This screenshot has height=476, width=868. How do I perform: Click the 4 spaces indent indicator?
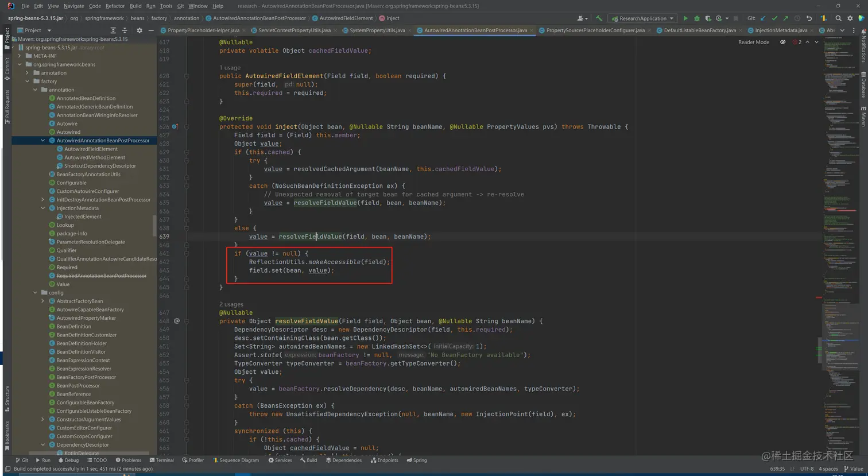pos(828,469)
